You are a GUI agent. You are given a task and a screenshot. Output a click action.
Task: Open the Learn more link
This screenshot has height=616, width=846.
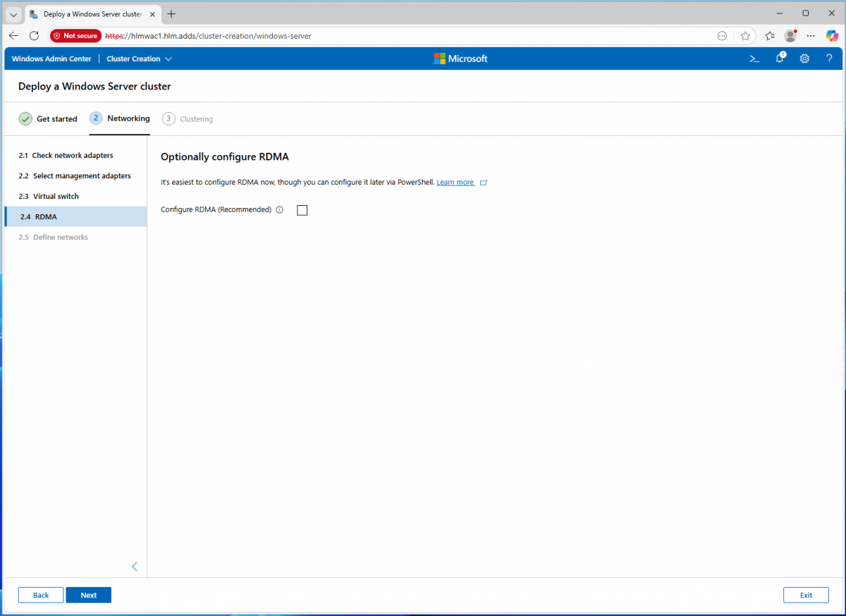[x=455, y=183]
